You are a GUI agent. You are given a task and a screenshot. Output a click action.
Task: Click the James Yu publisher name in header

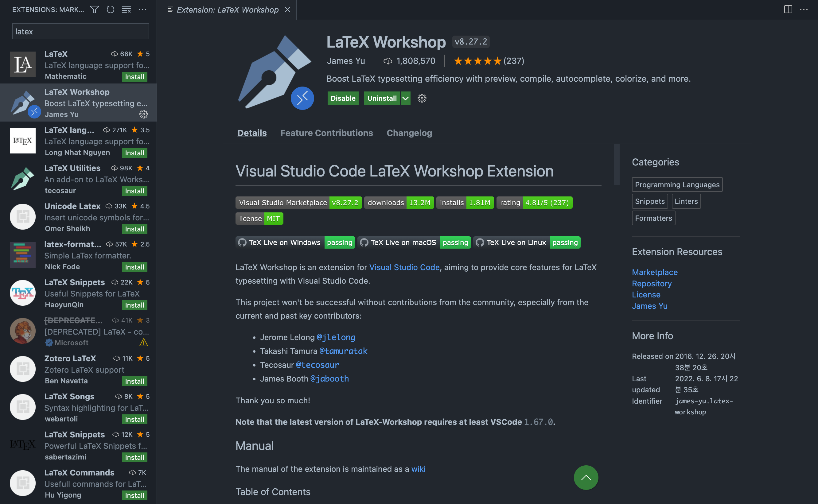pos(346,61)
